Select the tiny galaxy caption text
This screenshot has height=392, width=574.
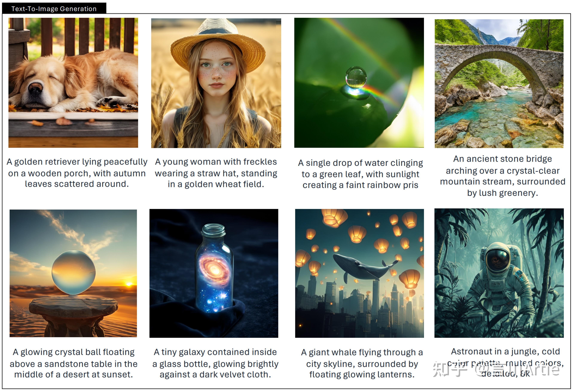click(215, 363)
